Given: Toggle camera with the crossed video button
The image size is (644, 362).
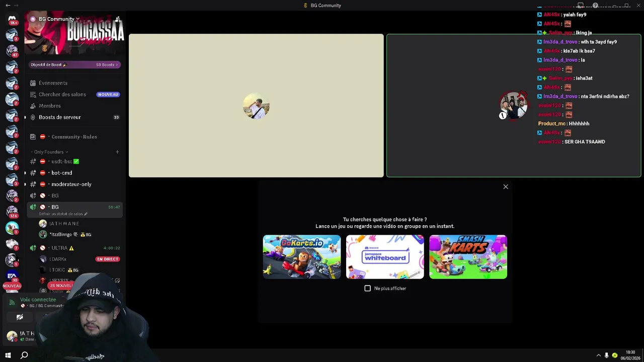Looking at the screenshot, I should [20, 317].
